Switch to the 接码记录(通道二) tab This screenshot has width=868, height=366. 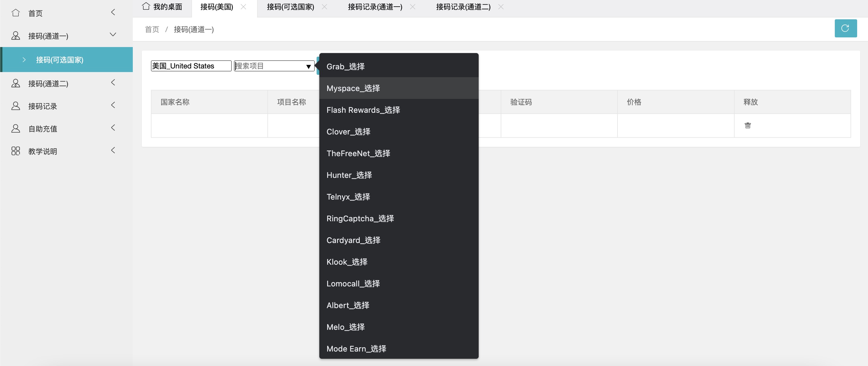coord(463,7)
